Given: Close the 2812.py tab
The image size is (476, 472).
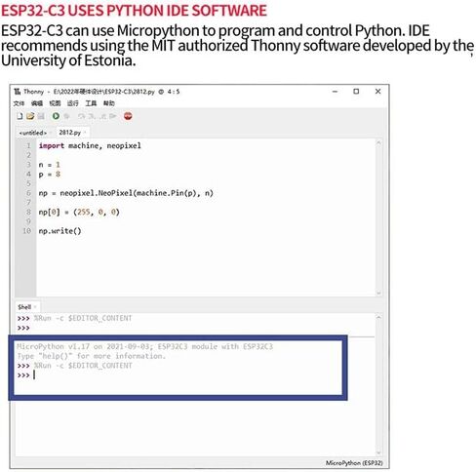Looking at the screenshot, I should point(85,133).
